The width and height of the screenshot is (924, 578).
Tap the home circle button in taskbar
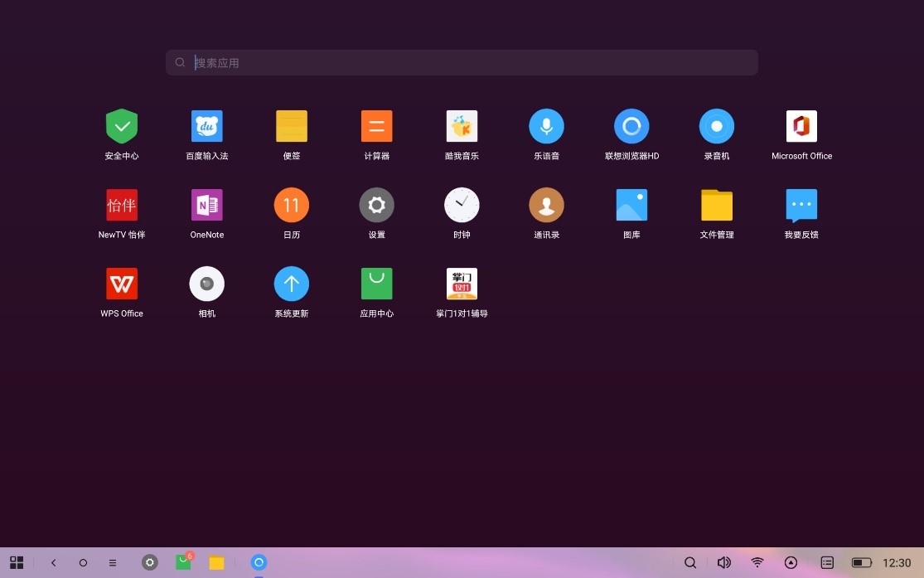[83, 563]
